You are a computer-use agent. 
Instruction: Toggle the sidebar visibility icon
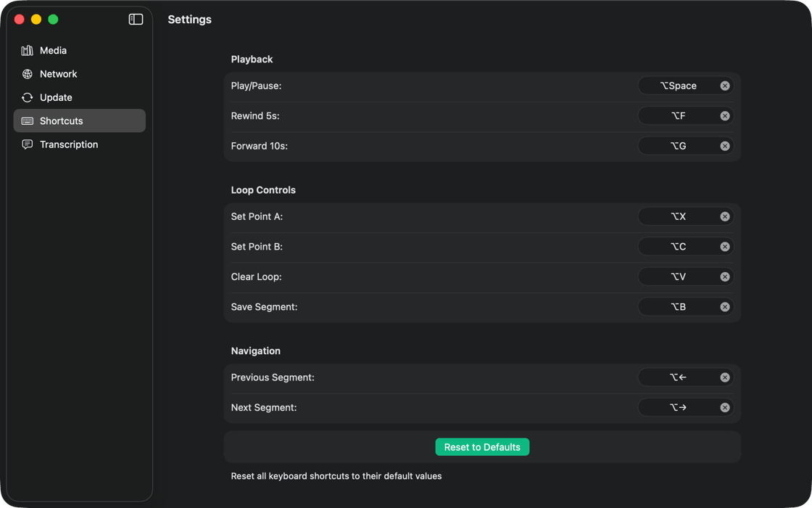136,20
